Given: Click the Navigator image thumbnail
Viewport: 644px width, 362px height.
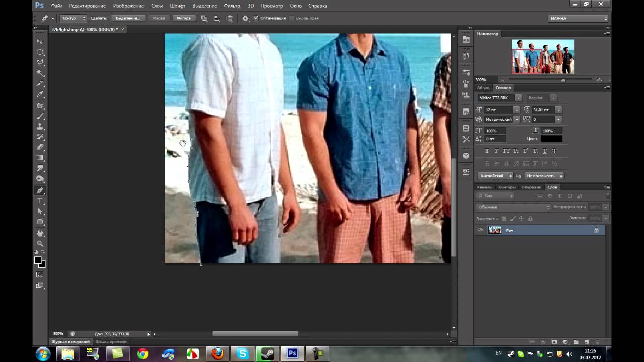Looking at the screenshot, I should [x=543, y=57].
